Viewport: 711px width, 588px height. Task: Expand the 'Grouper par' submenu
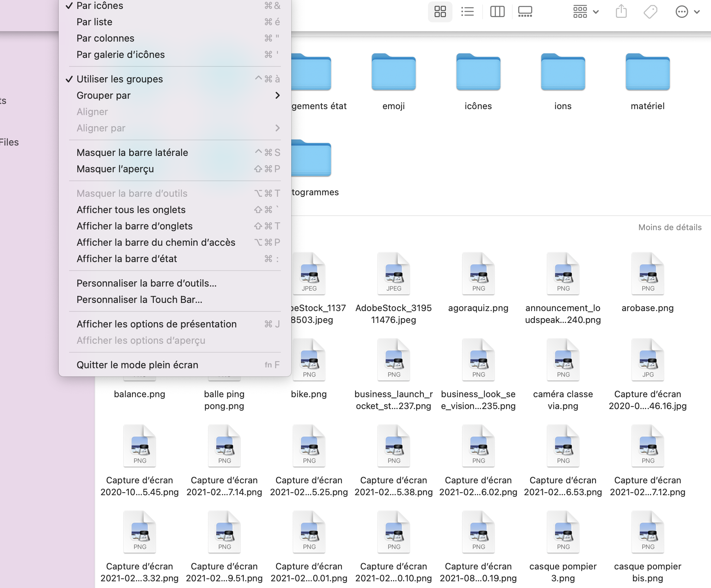click(x=175, y=95)
